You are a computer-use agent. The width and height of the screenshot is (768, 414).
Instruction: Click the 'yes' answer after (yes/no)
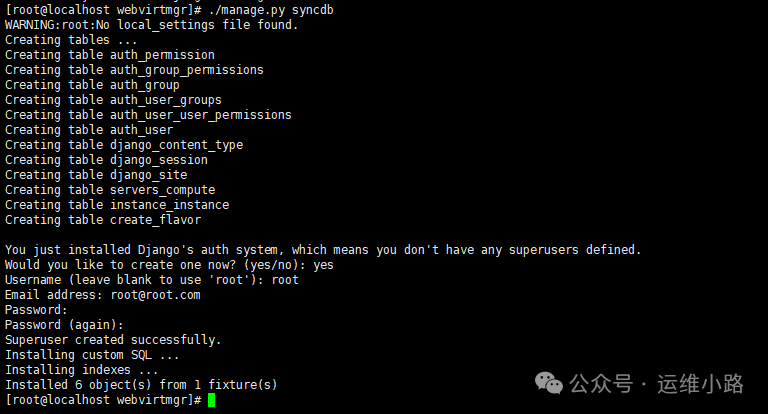[323, 265]
